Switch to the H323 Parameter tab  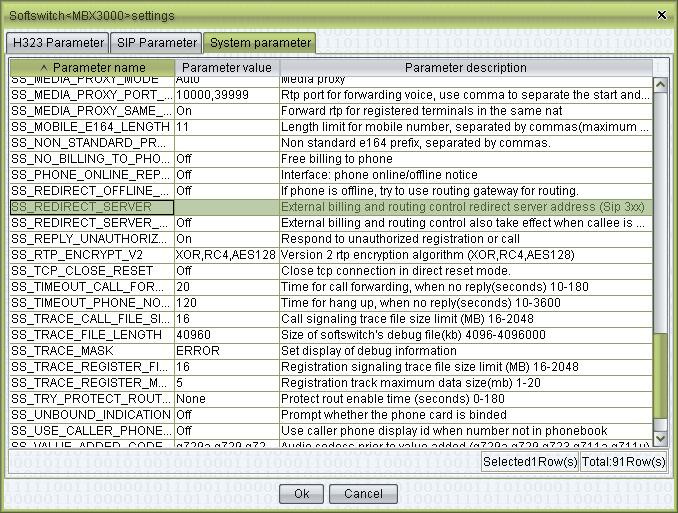click(57, 43)
